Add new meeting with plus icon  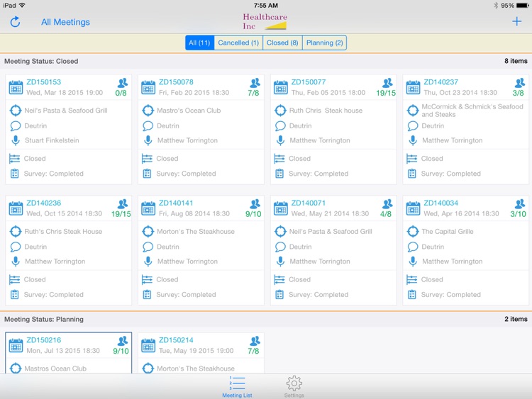tap(516, 21)
